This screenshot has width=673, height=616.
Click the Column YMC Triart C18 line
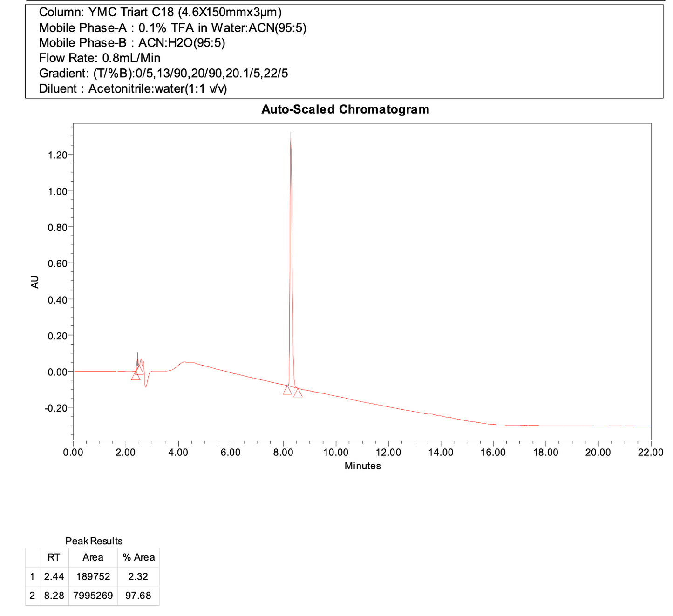[160, 12]
